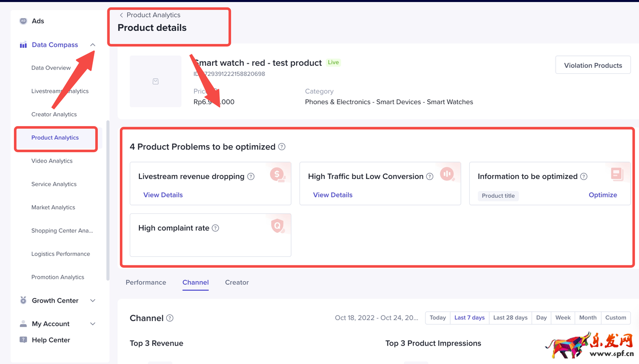Collapse the Data Compass menu chevron
Screen dimensions: 639x364
tap(93, 45)
